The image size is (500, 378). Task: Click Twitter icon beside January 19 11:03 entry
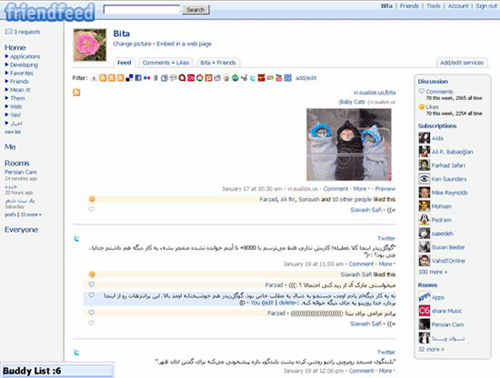click(77, 238)
